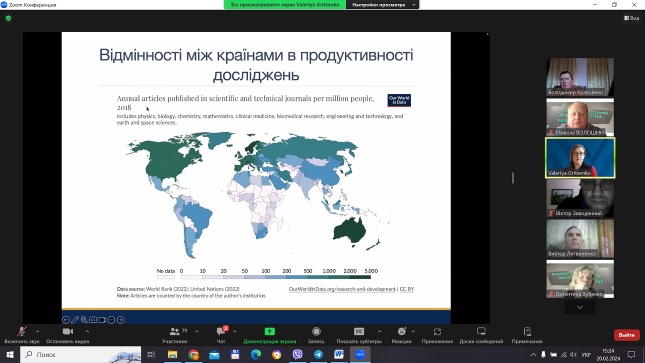The image size is (645, 363).
Task: Toggle the camera to stop video
Action: point(68,332)
